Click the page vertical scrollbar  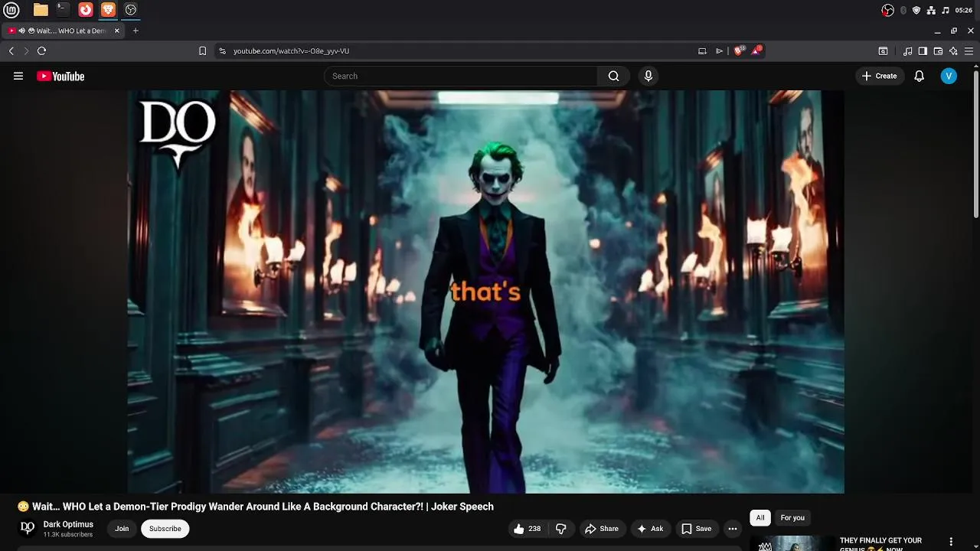(x=976, y=144)
